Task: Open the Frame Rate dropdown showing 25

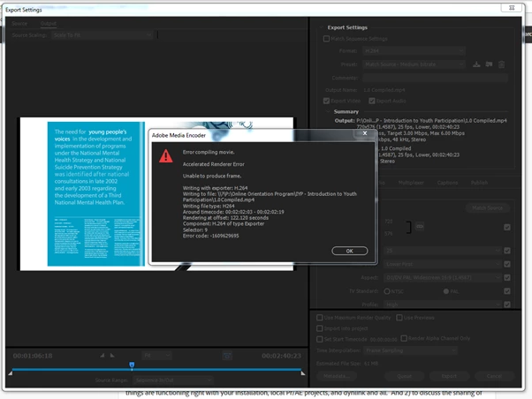Action: tap(443, 251)
